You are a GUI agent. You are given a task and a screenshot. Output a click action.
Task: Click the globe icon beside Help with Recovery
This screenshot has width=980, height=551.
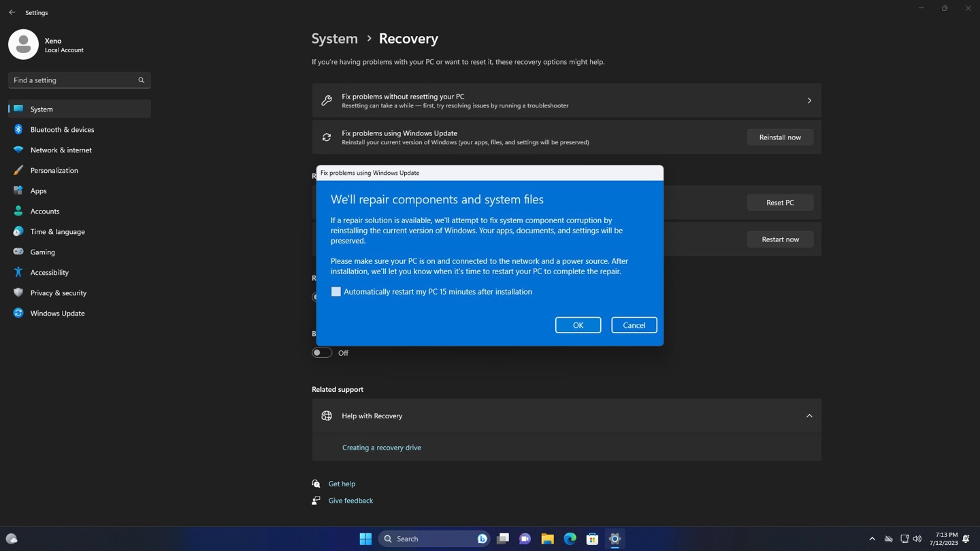tap(327, 416)
